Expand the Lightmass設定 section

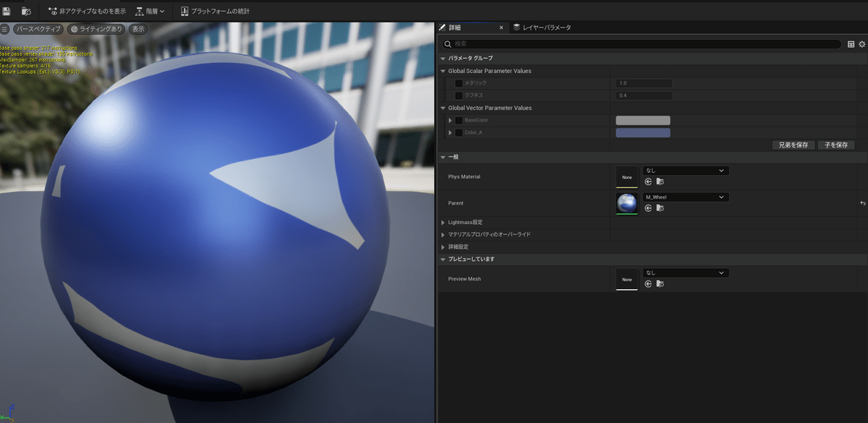[x=443, y=222]
